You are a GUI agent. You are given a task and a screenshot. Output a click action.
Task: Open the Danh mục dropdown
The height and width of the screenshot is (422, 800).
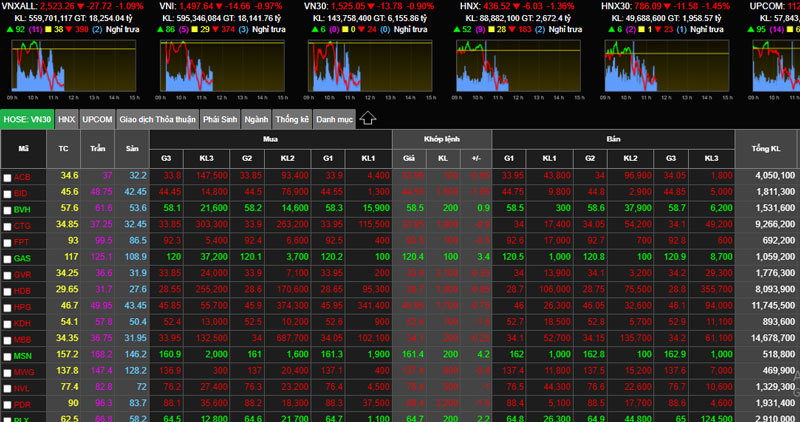click(x=333, y=119)
